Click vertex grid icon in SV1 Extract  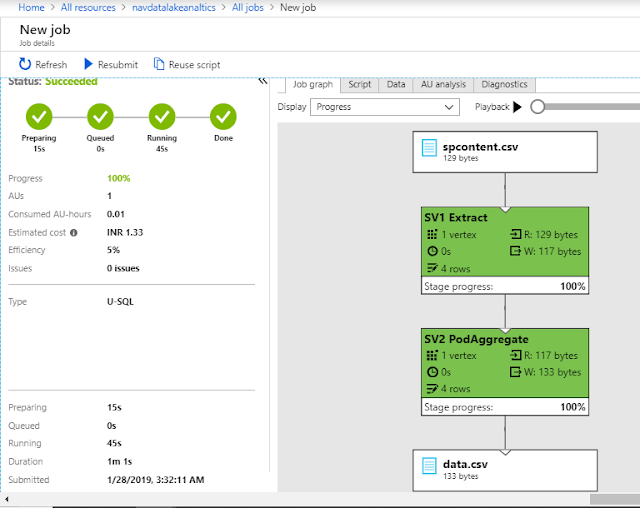432,235
